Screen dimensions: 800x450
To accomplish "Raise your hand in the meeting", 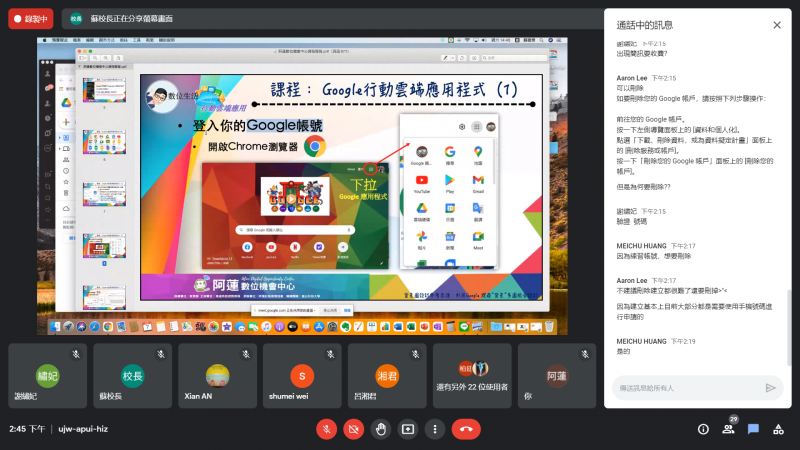I will pyautogui.click(x=381, y=429).
